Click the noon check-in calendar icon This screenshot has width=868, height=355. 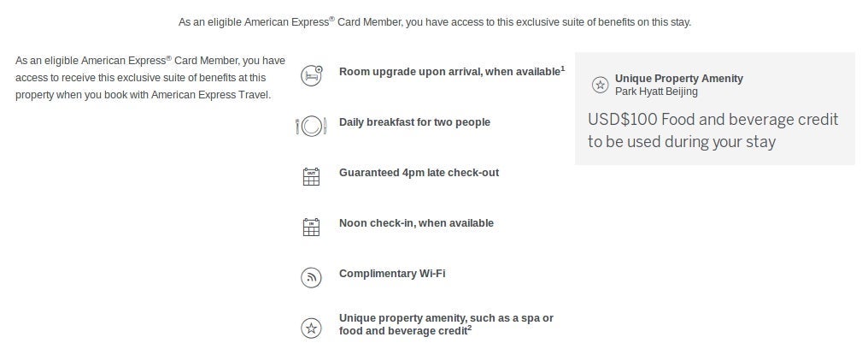click(311, 227)
